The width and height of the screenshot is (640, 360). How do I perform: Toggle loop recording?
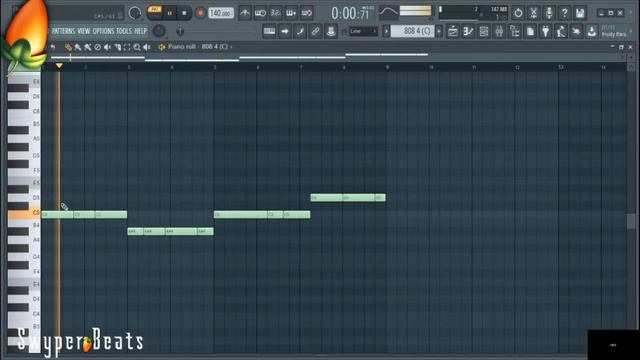point(307,13)
